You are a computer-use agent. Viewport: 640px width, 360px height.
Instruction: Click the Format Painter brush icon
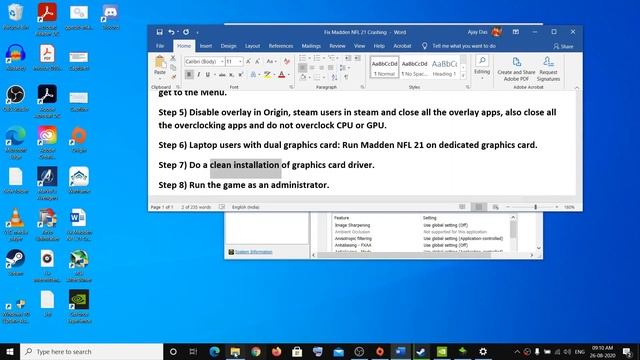(173, 77)
